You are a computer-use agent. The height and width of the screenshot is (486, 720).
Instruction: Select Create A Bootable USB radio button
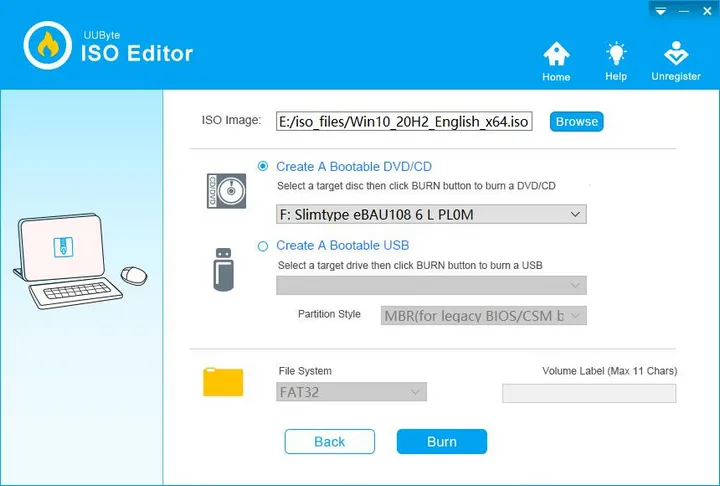[x=263, y=246]
